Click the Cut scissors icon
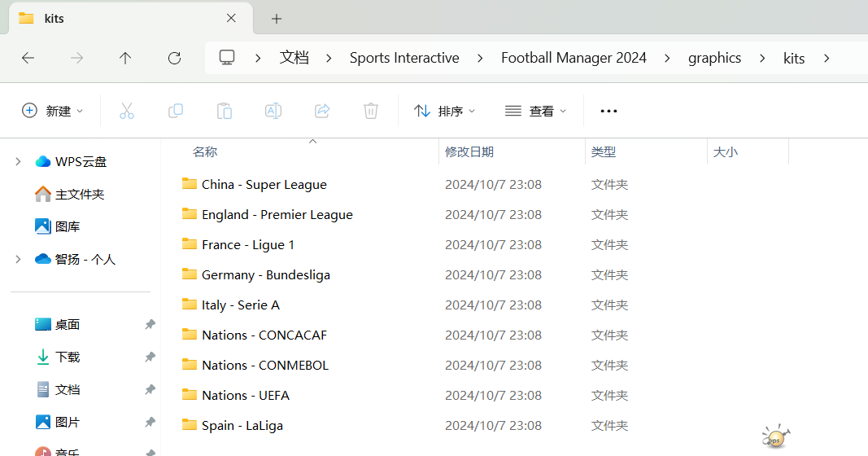The image size is (868, 456). (x=127, y=111)
